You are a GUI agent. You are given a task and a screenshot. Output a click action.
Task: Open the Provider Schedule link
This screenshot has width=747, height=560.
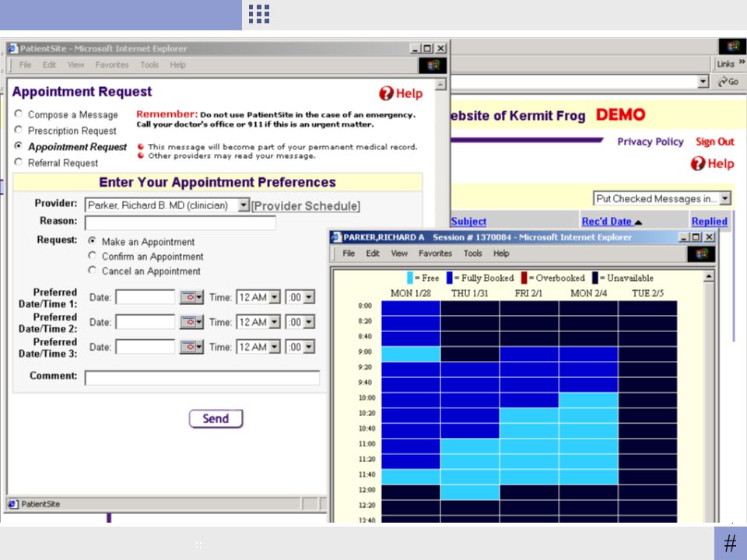[x=306, y=205]
